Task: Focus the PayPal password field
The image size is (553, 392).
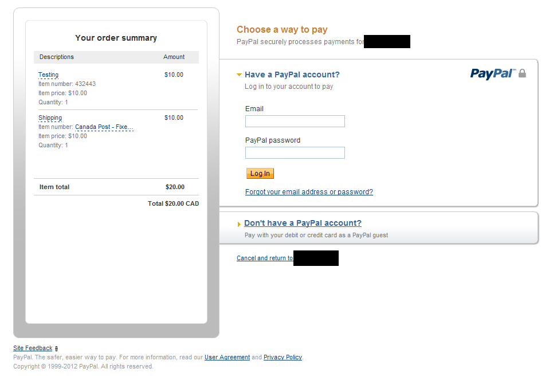Action: 295,153
